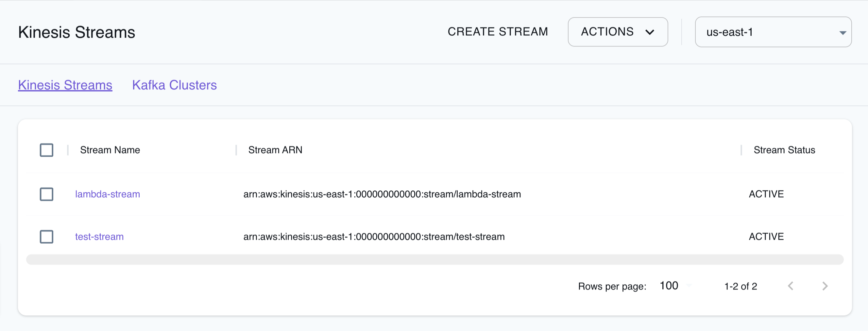The height and width of the screenshot is (331, 868).
Task: Select all streams using the header checkbox
Action: pos(46,150)
